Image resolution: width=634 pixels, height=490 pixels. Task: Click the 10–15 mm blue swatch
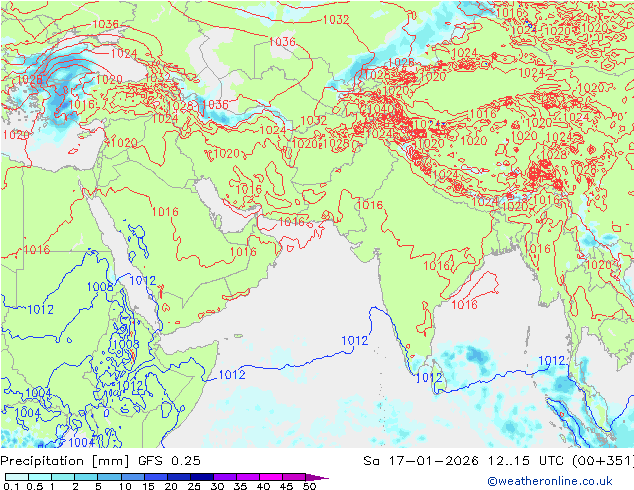pyautogui.click(x=132, y=477)
